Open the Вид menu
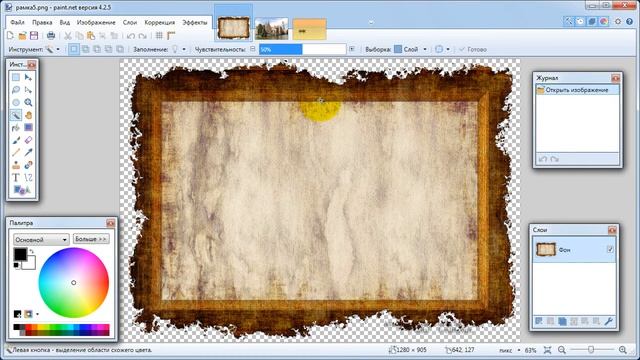This screenshot has width=640, height=360. [64, 22]
